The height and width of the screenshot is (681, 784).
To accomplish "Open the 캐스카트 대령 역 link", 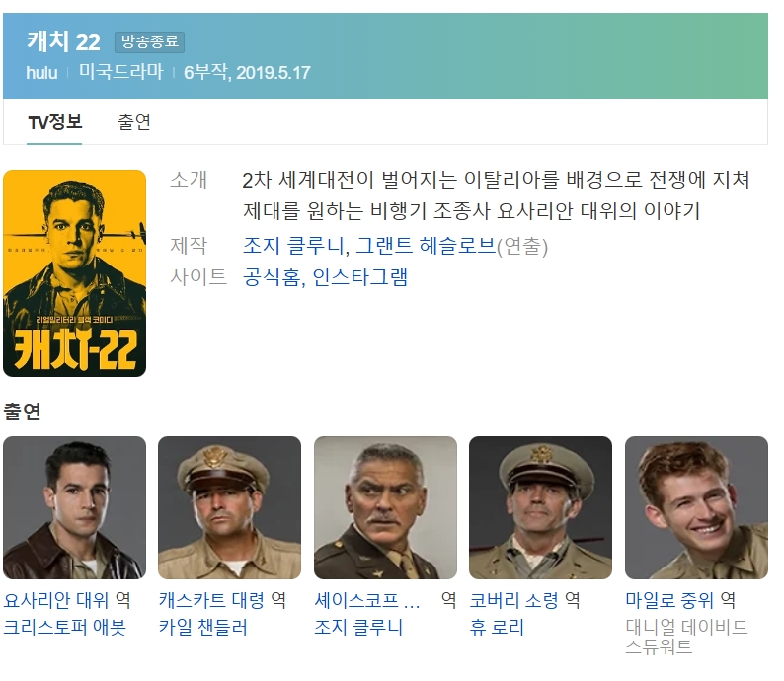I will [x=222, y=600].
